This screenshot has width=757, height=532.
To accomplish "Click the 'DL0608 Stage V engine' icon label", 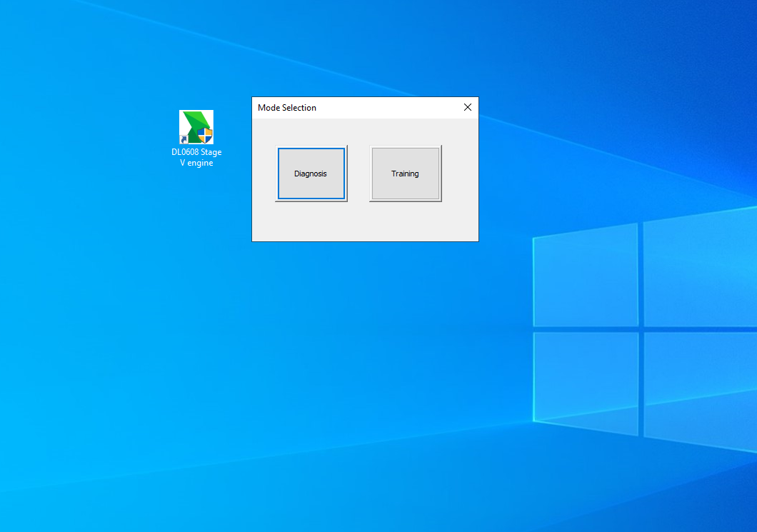I will (196, 157).
